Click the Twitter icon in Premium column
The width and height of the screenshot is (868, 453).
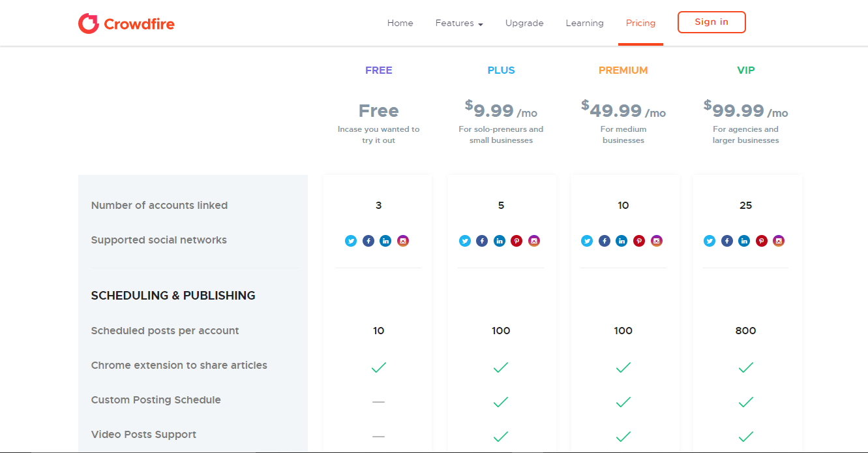tap(587, 241)
